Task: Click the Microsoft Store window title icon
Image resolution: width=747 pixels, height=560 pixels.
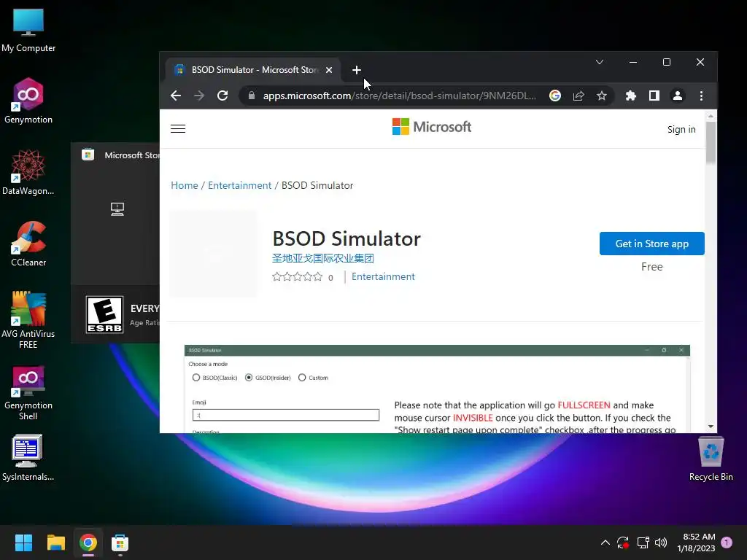Action: (88, 155)
